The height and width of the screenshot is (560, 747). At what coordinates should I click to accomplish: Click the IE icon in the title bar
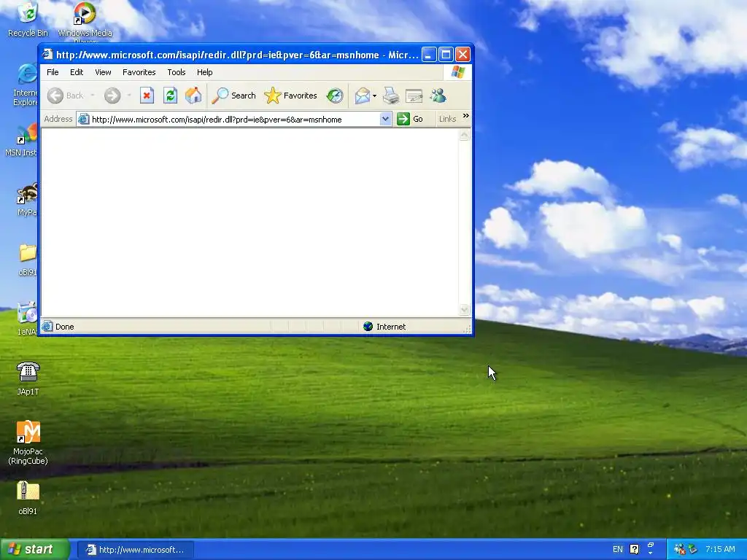(47, 54)
